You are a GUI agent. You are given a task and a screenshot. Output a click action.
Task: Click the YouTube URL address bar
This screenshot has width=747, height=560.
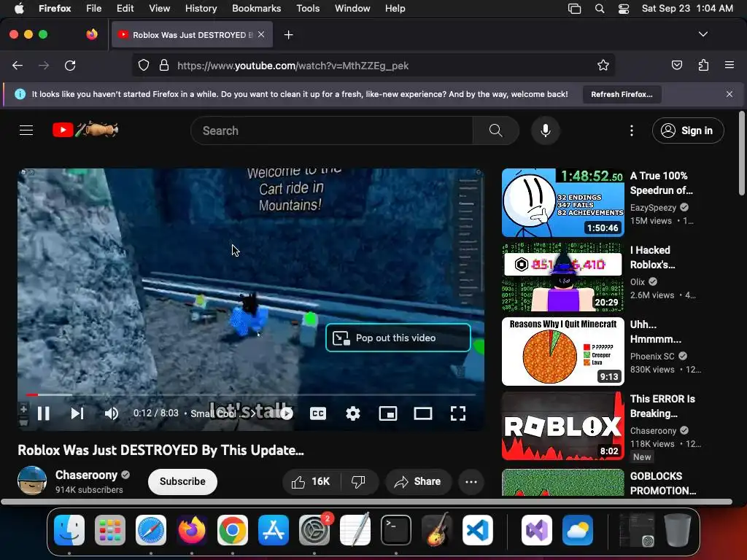coord(373,66)
